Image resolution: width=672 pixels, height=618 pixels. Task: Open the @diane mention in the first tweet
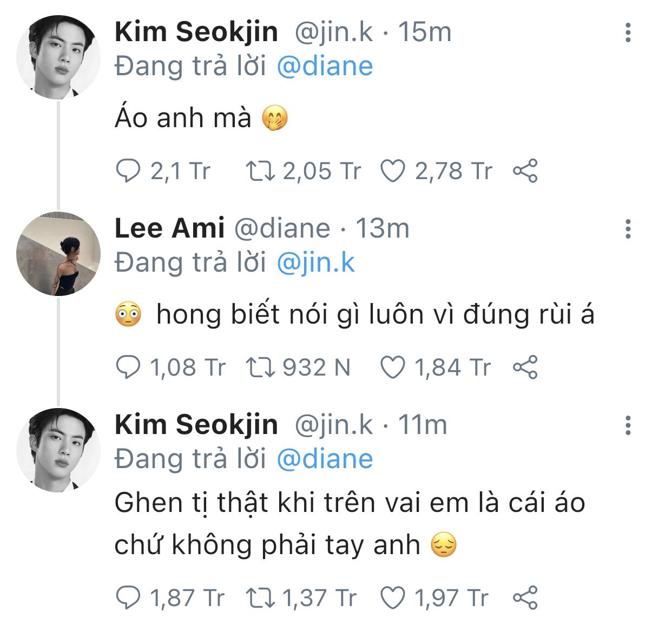[325, 67]
